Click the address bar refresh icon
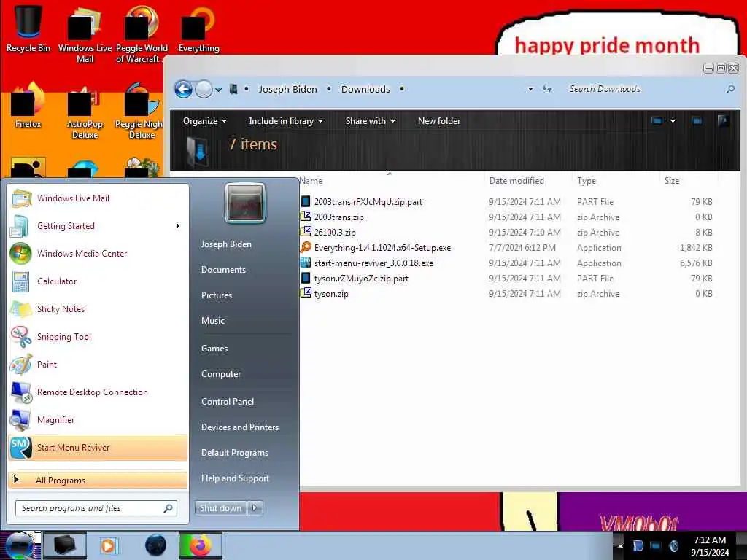 coord(547,89)
